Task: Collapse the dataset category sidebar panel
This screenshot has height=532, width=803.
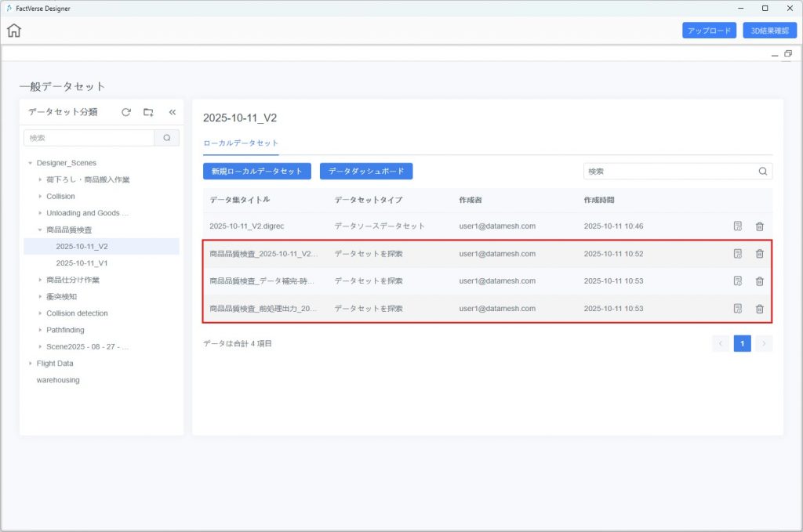Action: point(173,112)
